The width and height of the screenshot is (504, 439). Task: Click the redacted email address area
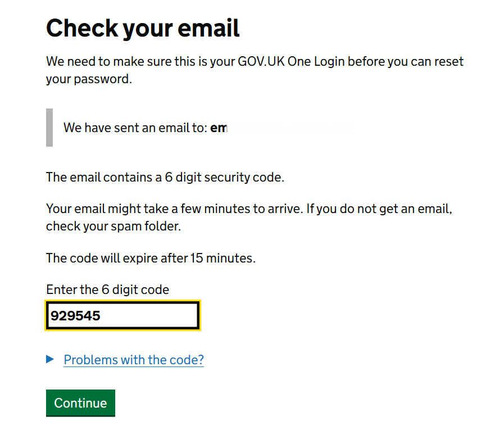click(289, 128)
